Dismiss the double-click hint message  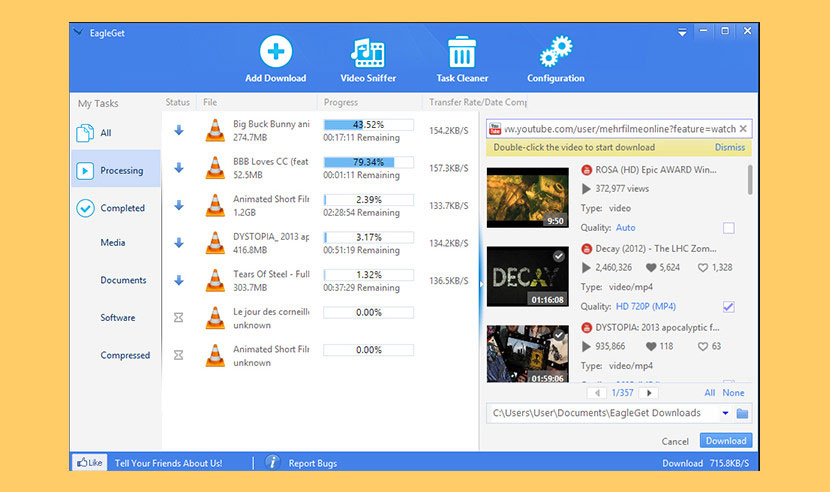[x=729, y=147]
